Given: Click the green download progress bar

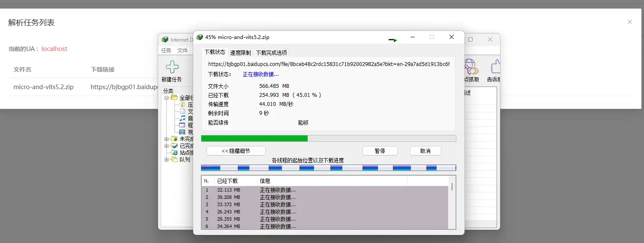Looking at the screenshot, I should point(254,138).
